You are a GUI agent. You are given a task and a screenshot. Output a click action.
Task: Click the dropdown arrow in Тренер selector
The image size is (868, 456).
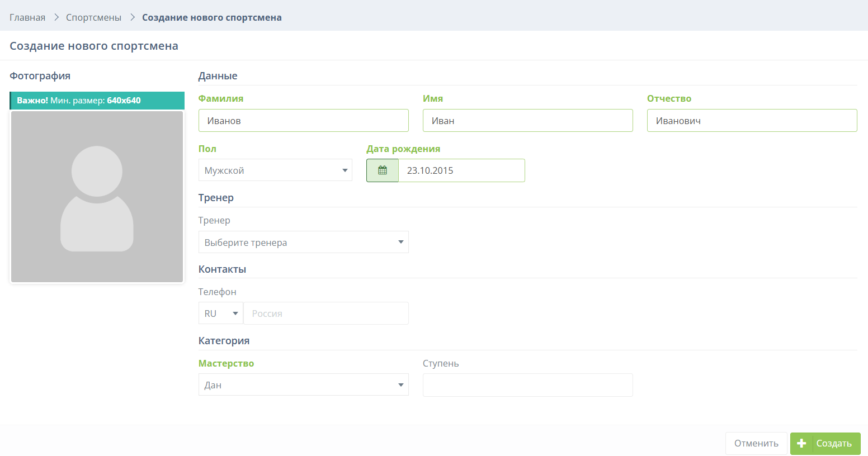pyautogui.click(x=400, y=242)
